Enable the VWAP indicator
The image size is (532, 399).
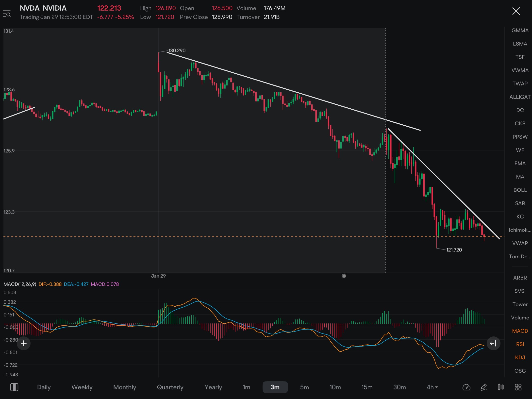pos(520,243)
